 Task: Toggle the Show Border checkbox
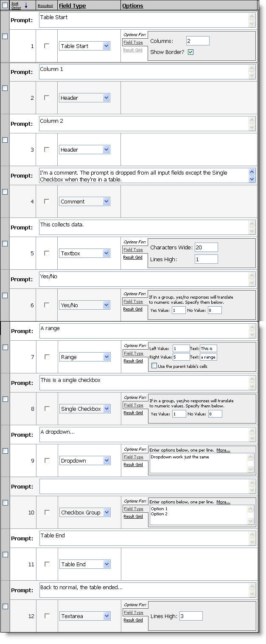click(190, 52)
